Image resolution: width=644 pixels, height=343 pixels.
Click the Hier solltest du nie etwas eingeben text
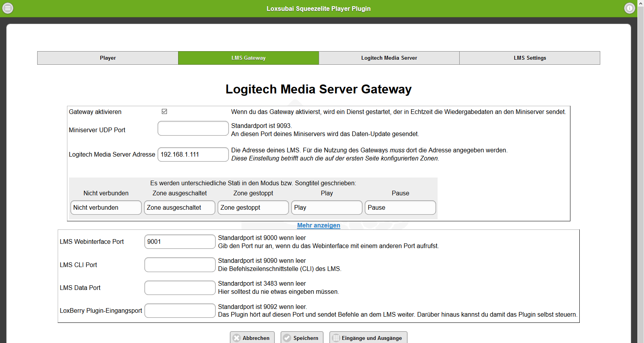tap(278, 291)
